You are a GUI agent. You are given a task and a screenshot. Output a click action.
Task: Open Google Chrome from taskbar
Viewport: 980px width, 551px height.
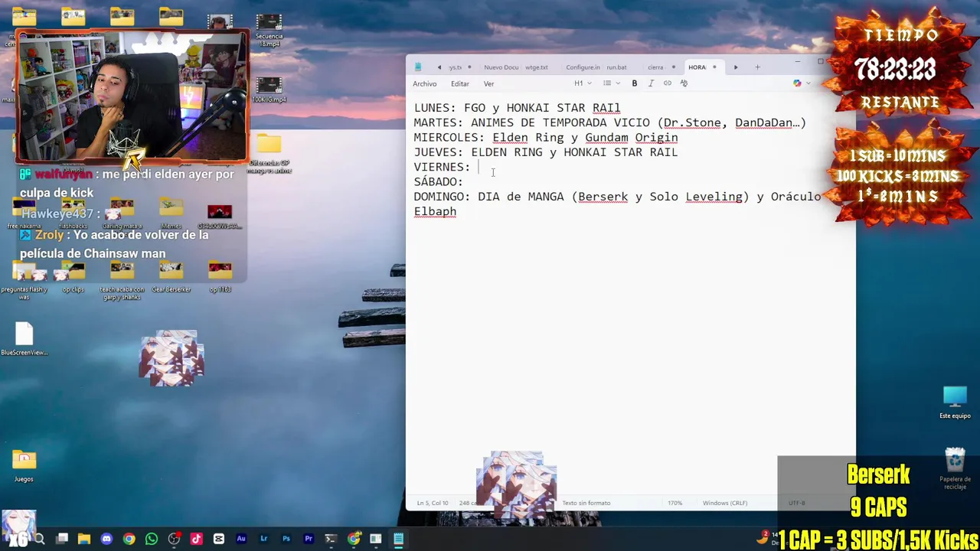[129, 539]
